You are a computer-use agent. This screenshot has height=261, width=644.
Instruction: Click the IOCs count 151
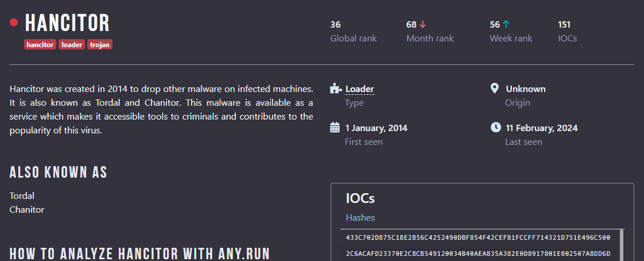(x=564, y=25)
